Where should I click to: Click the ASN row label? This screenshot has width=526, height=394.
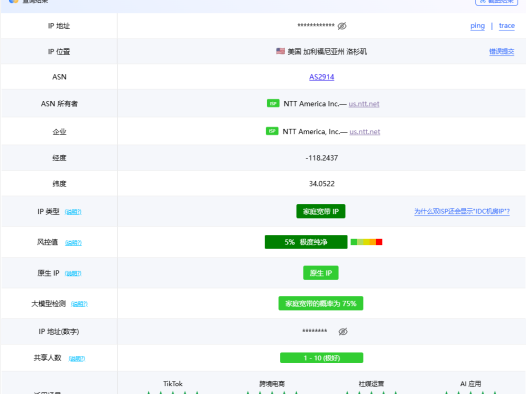(x=59, y=77)
